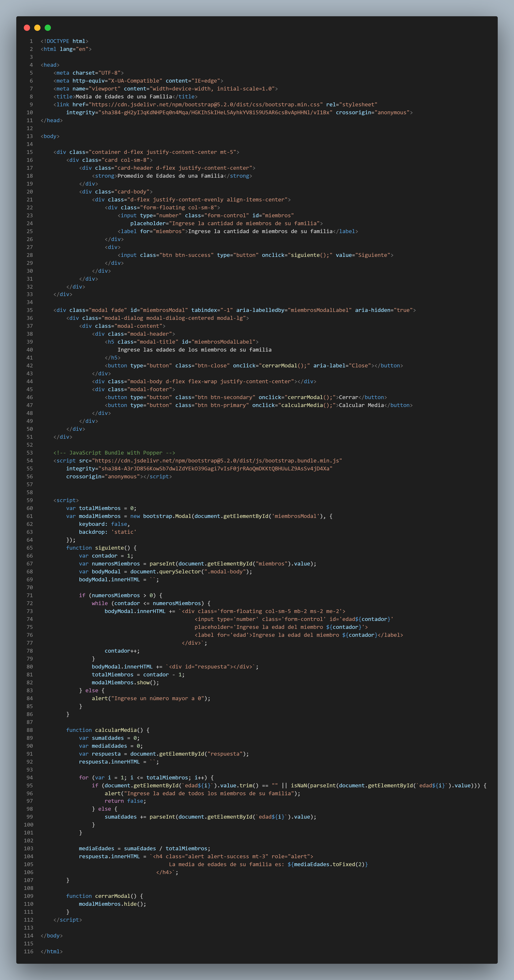The image size is (514, 980).
Task: Click the sha384-A3rJD856 integrity hash
Action: pos(215,469)
